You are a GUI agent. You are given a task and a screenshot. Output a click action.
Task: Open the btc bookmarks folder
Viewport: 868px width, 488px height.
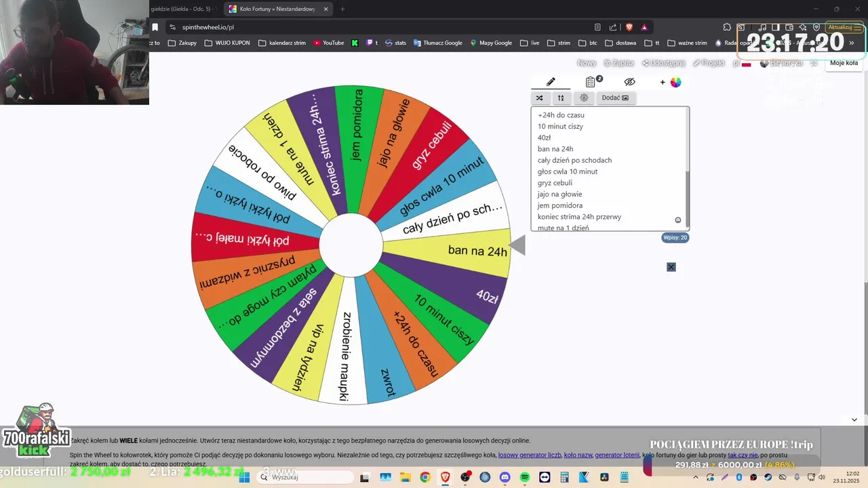(x=589, y=43)
